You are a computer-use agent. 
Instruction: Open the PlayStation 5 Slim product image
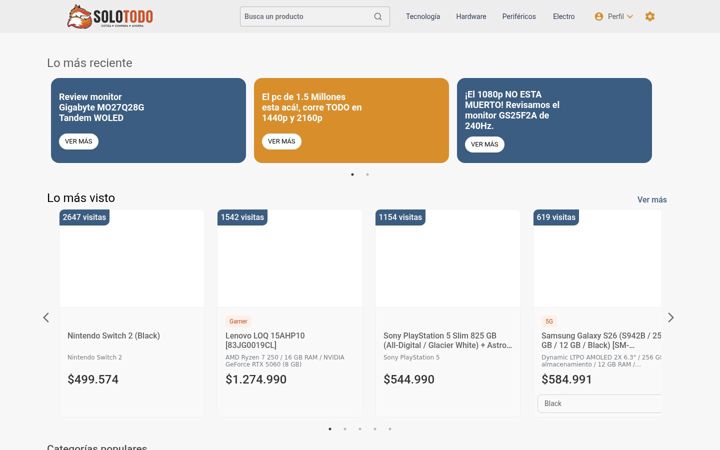[x=448, y=259]
